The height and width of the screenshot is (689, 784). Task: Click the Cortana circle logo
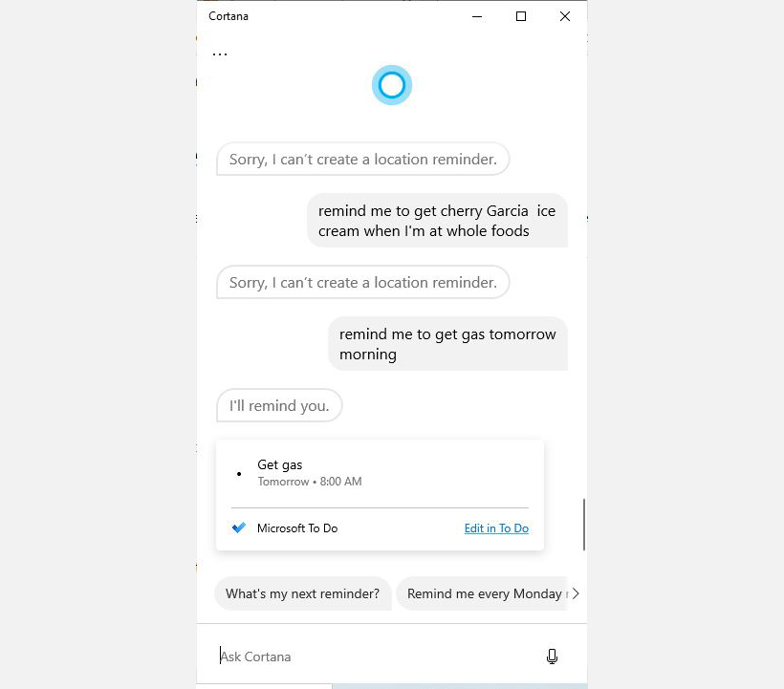coord(391,85)
